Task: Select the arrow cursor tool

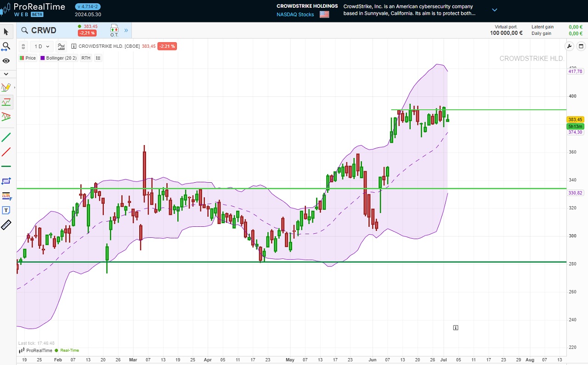Action: (x=6, y=32)
